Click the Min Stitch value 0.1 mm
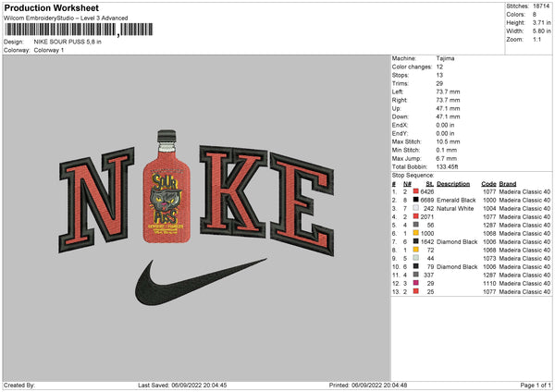 447,150
